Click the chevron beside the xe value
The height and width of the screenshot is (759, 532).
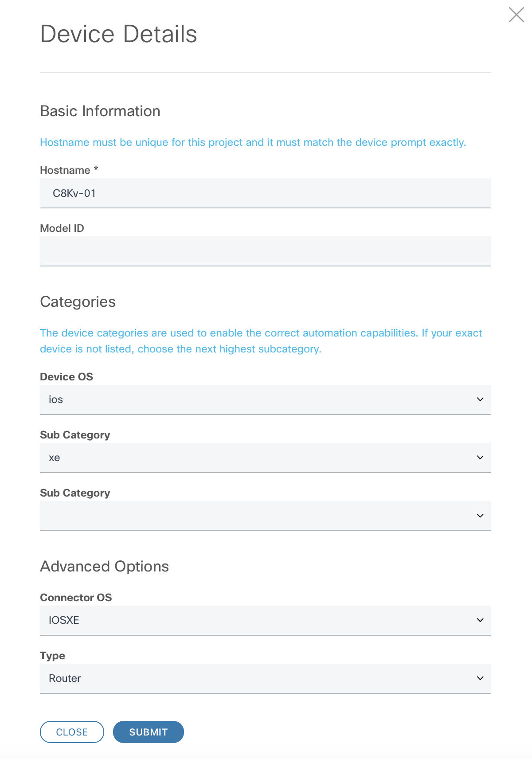480,458
